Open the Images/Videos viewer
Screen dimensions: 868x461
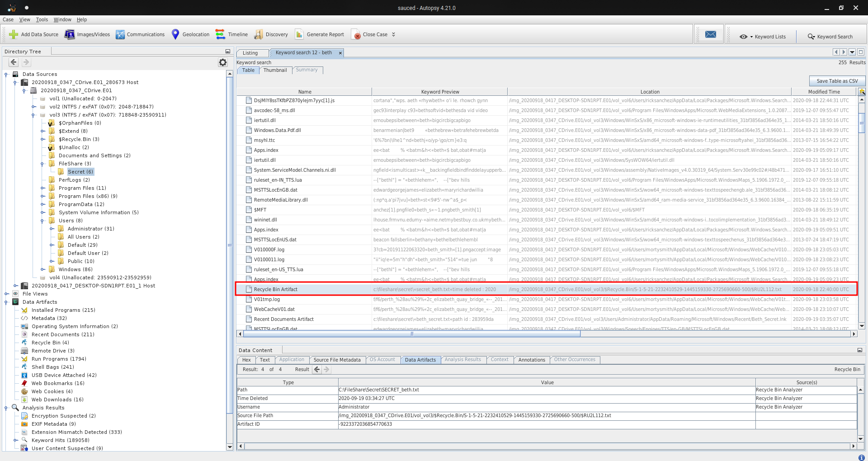(70, 34)
